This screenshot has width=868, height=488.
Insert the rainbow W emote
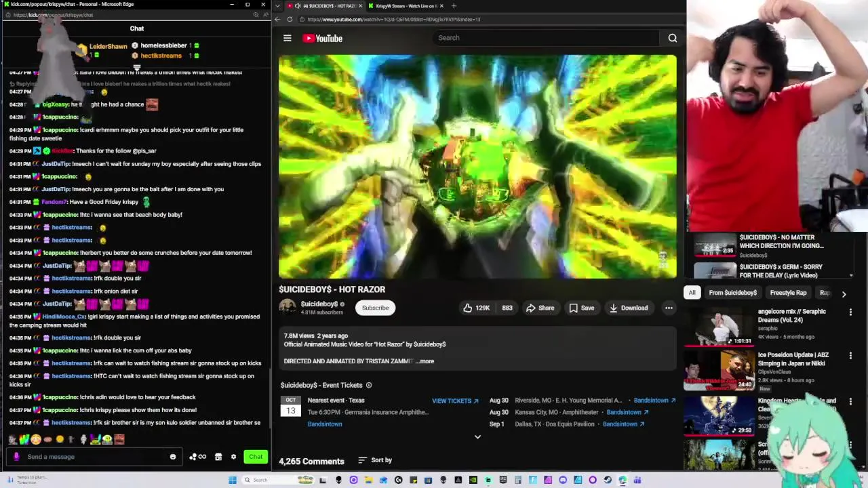(x=24, y=439)
